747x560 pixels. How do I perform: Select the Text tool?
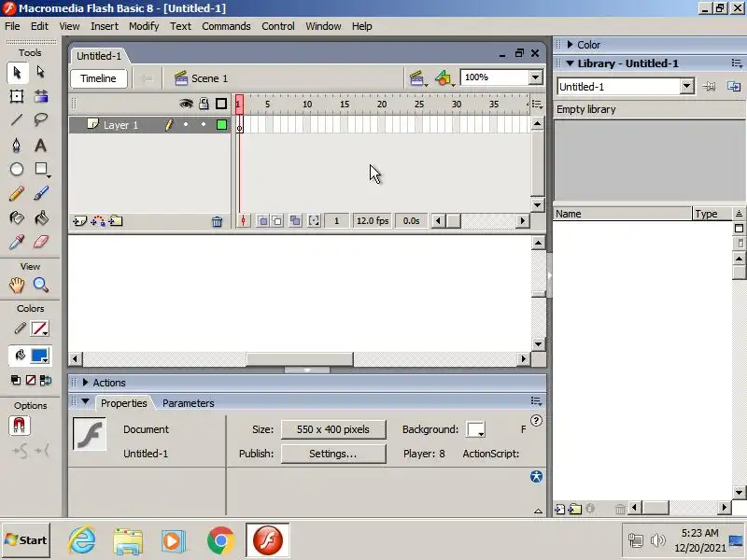(41, 145)
